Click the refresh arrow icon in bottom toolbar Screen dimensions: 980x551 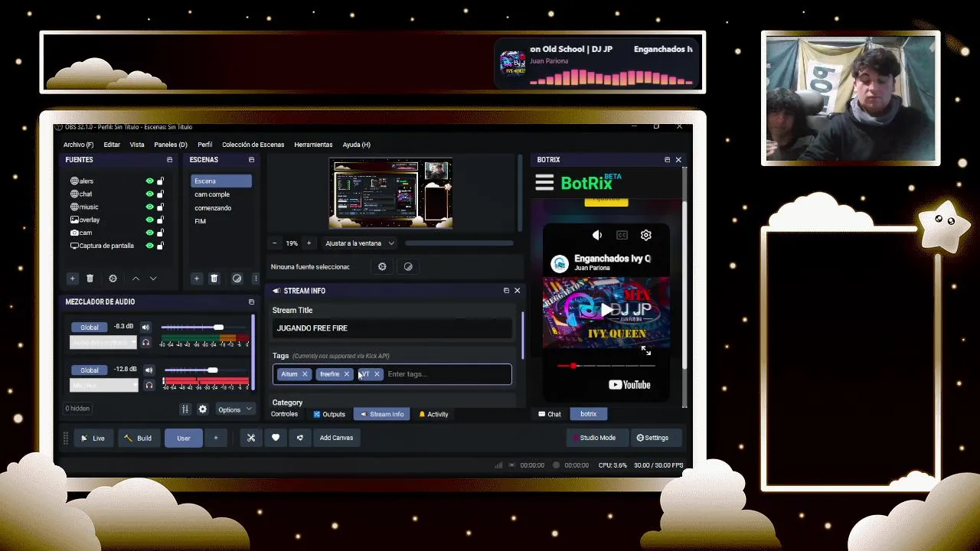300,438
